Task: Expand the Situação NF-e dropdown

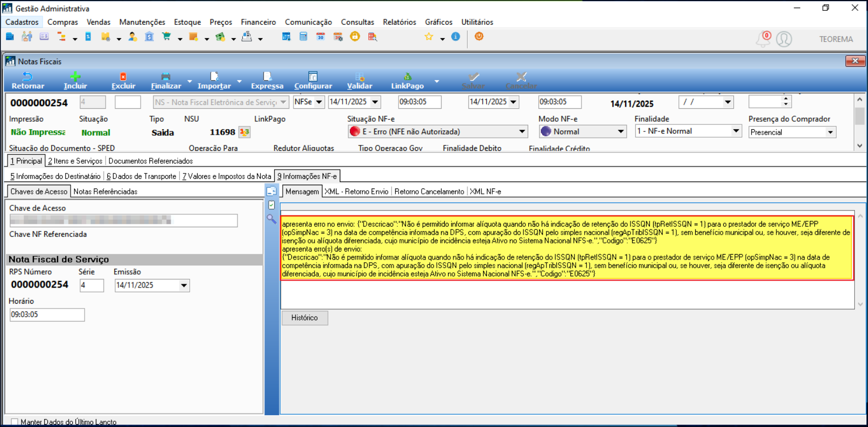Action: [522, 132]
